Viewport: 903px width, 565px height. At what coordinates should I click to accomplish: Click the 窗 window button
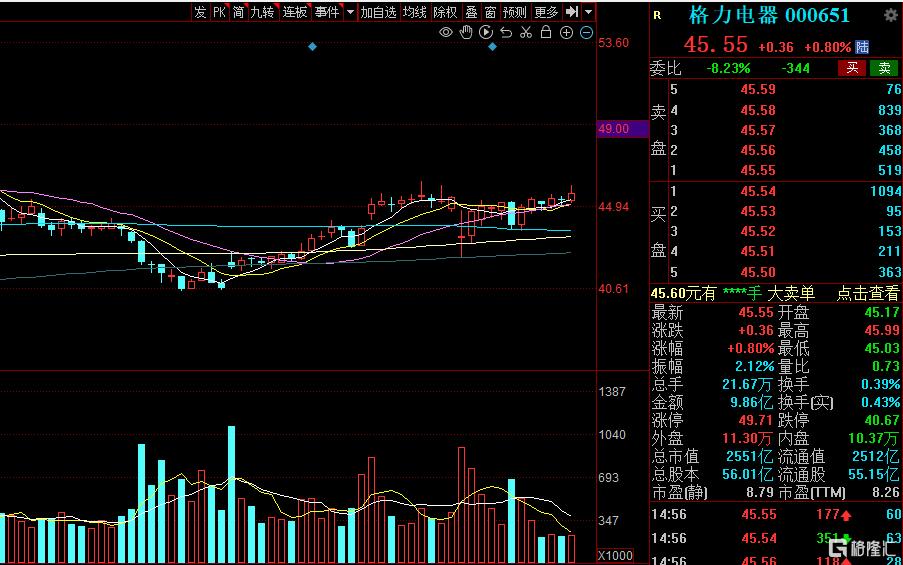pos(491,12)
